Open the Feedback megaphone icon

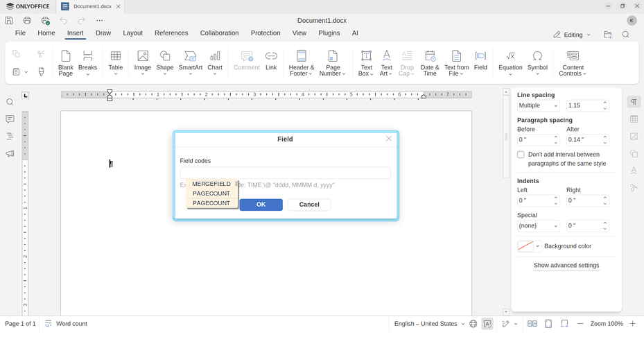[x=10, y=154]
